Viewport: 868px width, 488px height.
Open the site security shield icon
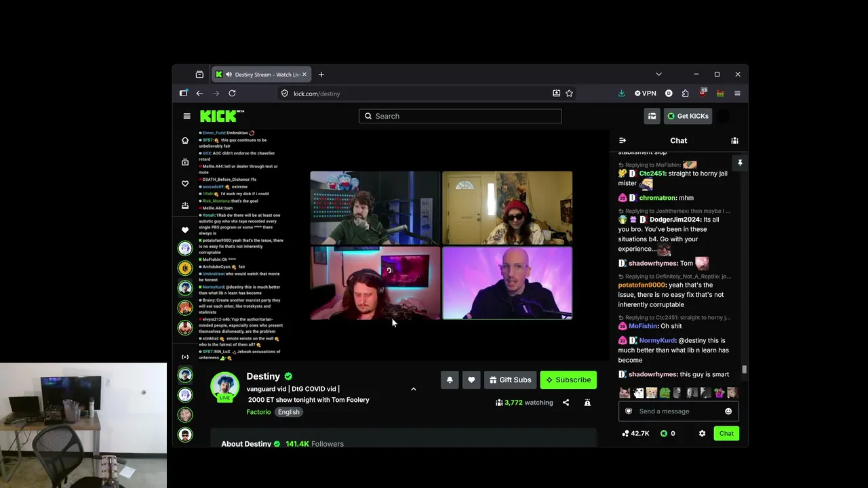(285, 94)
